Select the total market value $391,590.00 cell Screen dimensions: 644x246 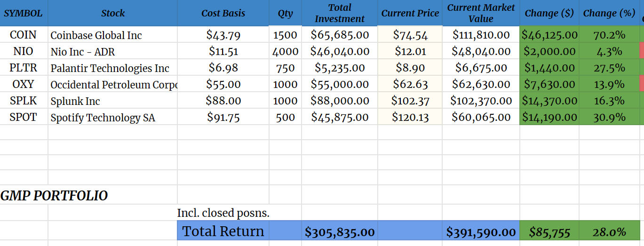coord(481,232)
